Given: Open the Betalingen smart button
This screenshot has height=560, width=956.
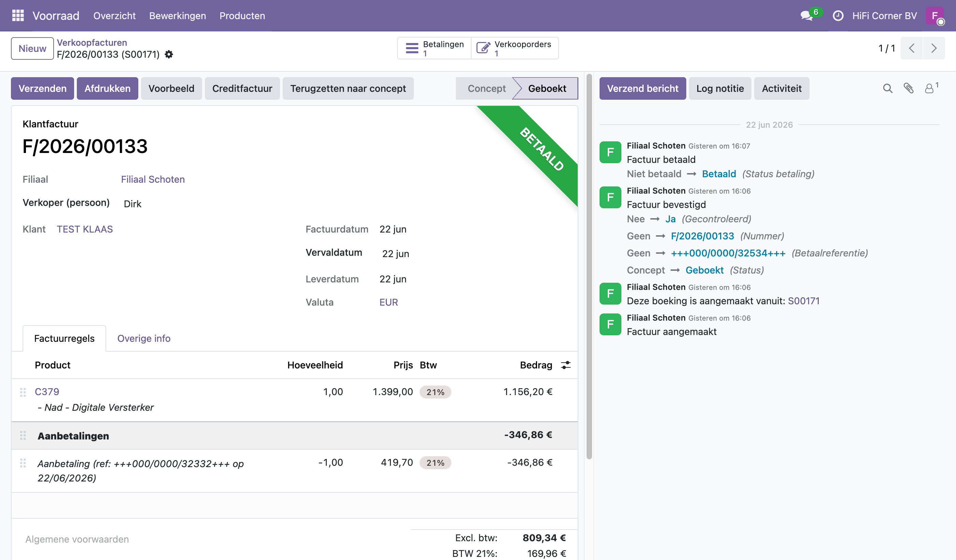Looking at the screenshot, I should pyautogui.click(x=434, y=48).
